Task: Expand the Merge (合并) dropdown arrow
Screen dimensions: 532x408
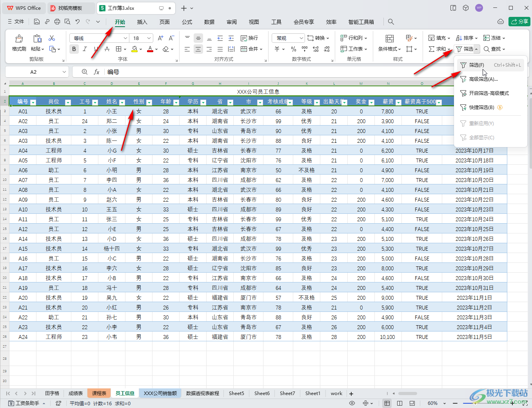Action: coord(261,49)
